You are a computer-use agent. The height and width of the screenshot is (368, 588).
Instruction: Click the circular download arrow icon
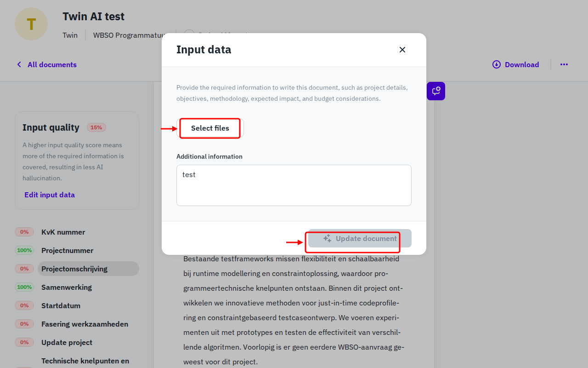pos(496,64)
